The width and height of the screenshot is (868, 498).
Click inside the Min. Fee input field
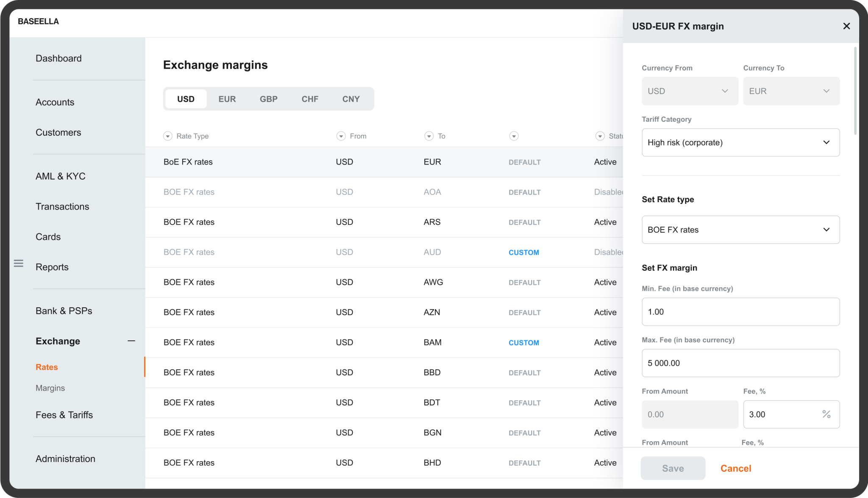point(740,312)
